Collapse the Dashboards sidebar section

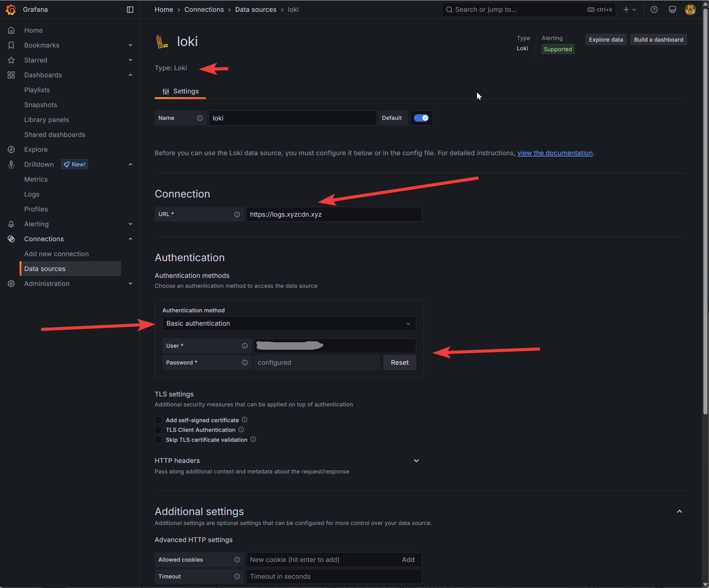tap(130, 75)
